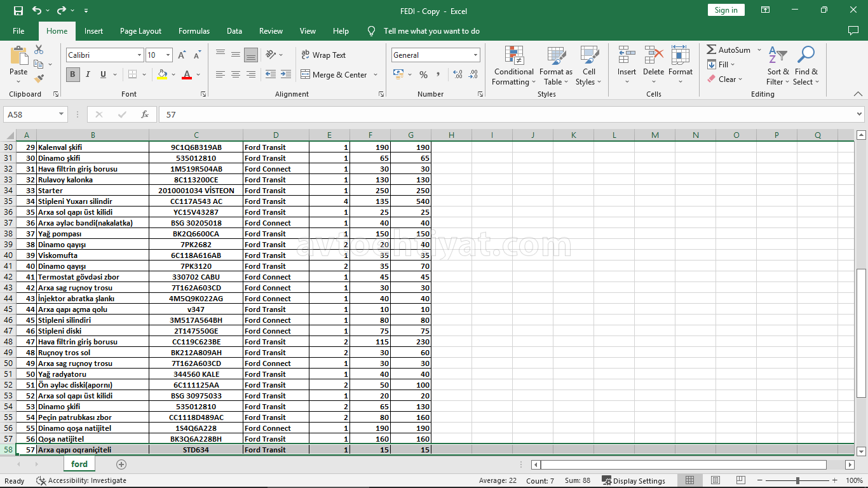868x488 pixels.
Task: Redo the last undone action
Action: pyautogui.click(x=62, y=10)
